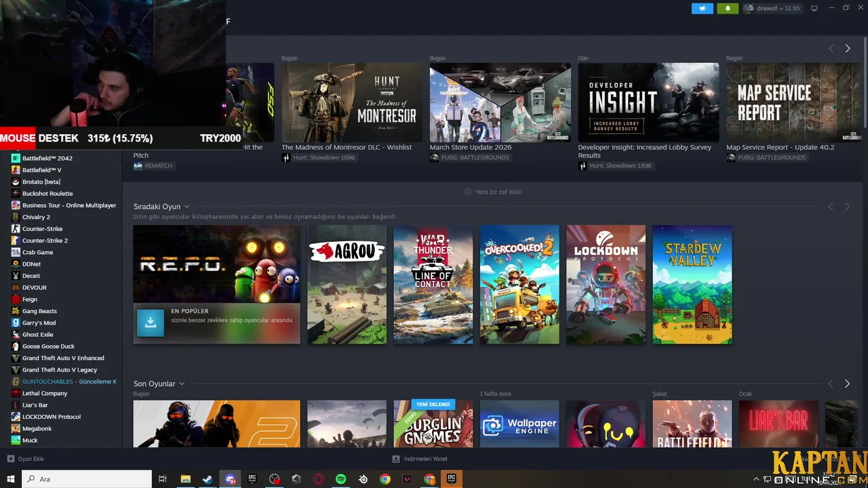Open the highlighted Epic Games taskbar icon

tap(452, 479)
